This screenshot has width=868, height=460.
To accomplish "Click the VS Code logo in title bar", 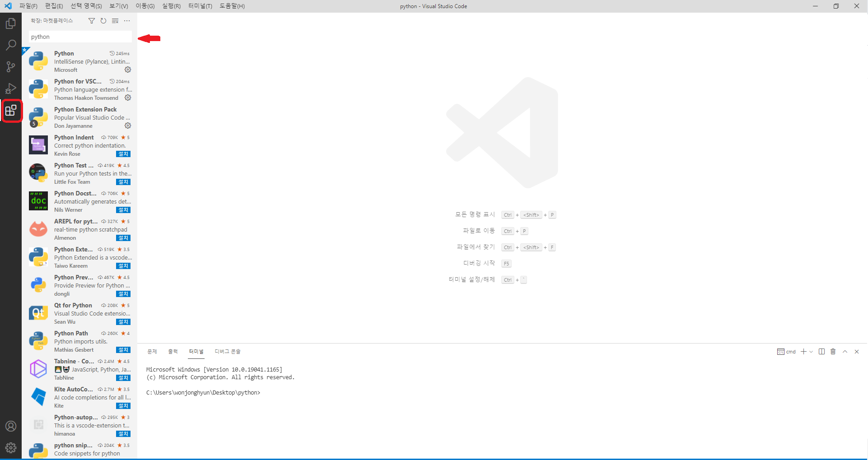I will point(8,6).
